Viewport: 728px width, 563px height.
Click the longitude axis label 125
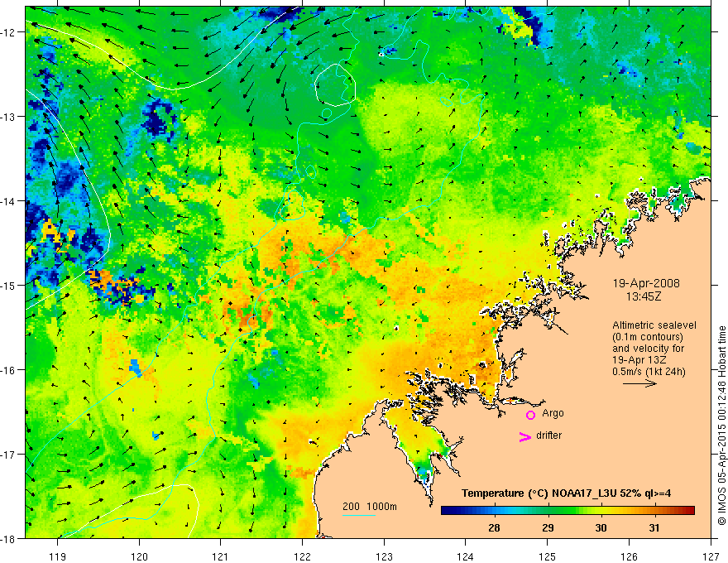(x=548, y=556)
